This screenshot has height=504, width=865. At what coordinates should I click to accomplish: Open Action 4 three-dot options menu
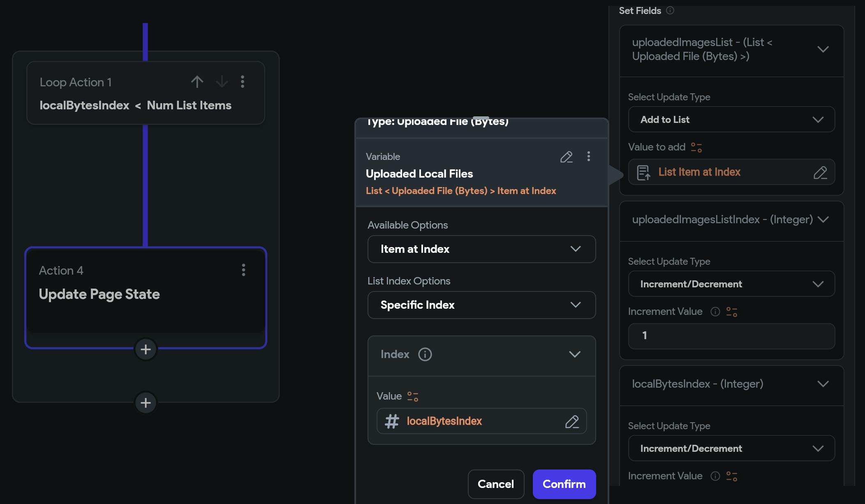tap(243, 270)
